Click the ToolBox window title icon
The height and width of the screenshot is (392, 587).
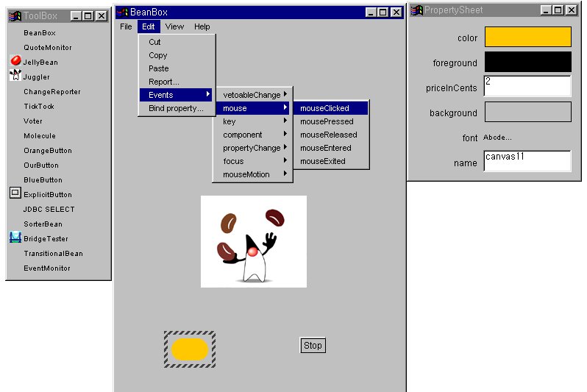15,15
